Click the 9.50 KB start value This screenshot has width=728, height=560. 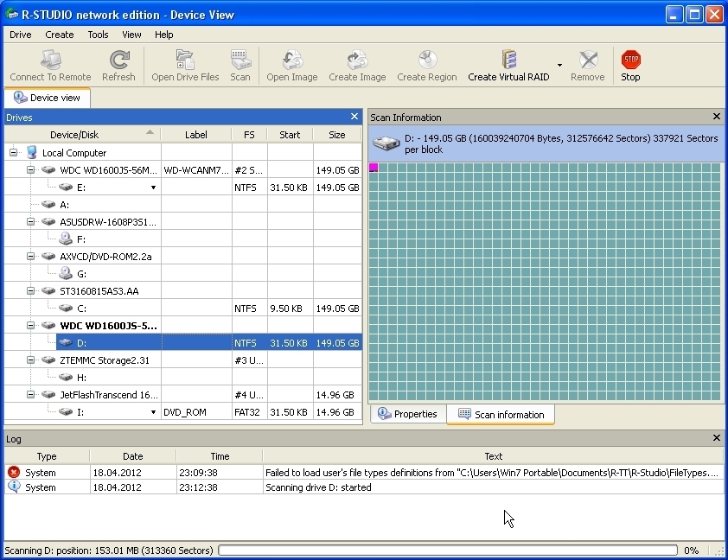tap(286, 309)
